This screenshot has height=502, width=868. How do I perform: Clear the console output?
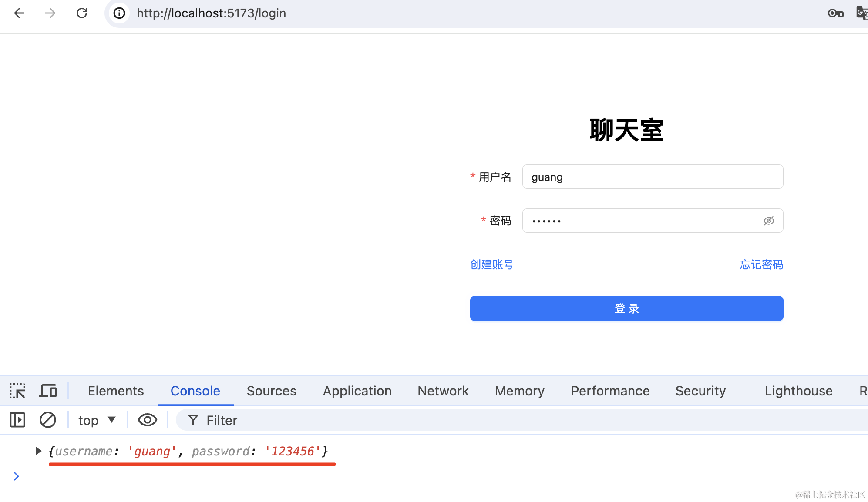[48, 420]
